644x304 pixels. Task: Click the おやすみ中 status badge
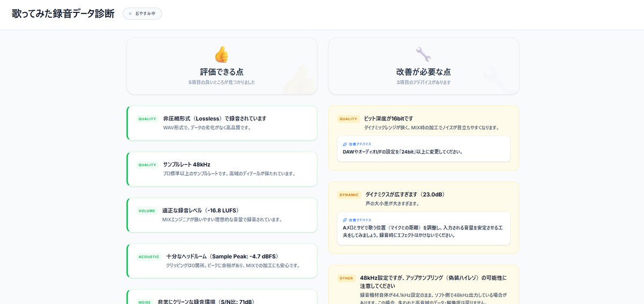click(x=142, y=13)
